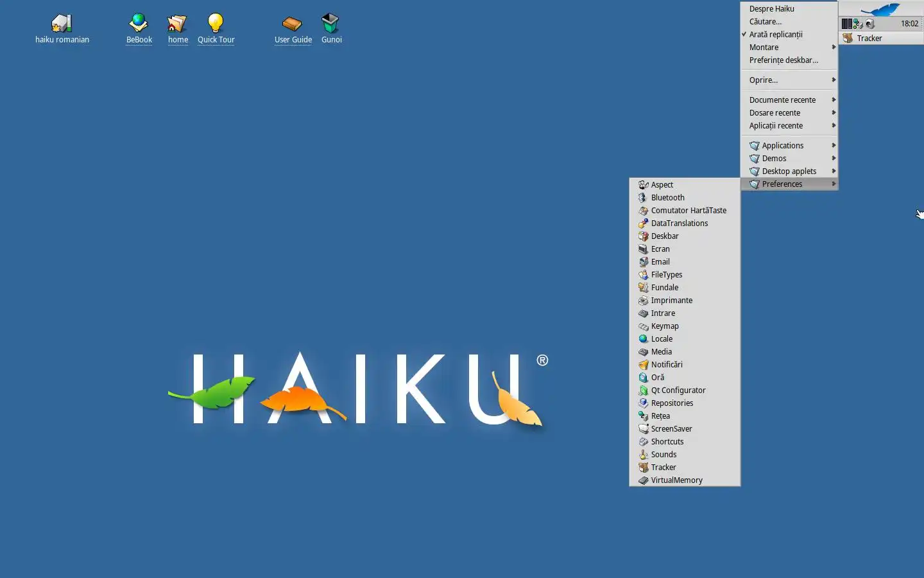The height and width of the screenshot is (578, 924).
Task: Open the User Guide book icon
Action: (x=292, y=24)
